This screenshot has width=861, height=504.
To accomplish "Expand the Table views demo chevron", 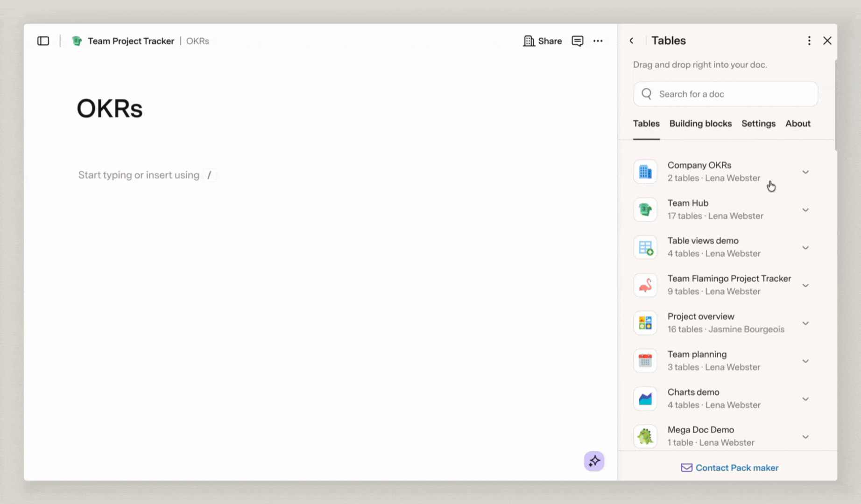I will (805, 248).
